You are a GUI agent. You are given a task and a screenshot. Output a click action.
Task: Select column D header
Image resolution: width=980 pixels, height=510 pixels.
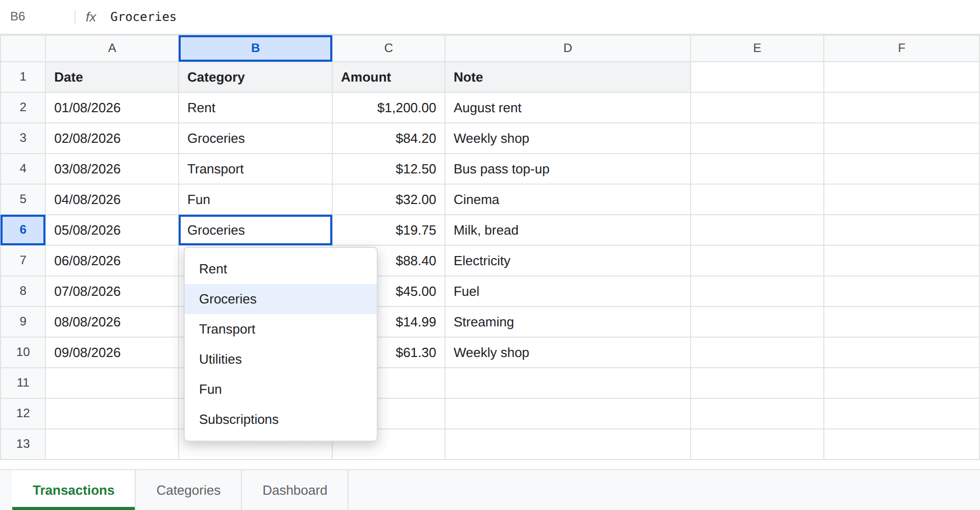tap(568, 48)
